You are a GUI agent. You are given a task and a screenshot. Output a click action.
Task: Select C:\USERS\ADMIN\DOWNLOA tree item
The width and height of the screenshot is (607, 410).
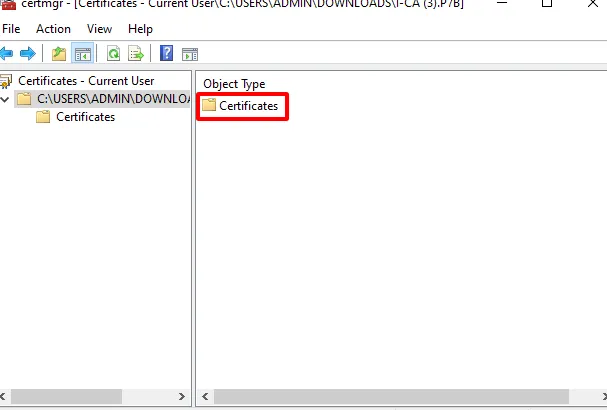[x=103, y=99]
